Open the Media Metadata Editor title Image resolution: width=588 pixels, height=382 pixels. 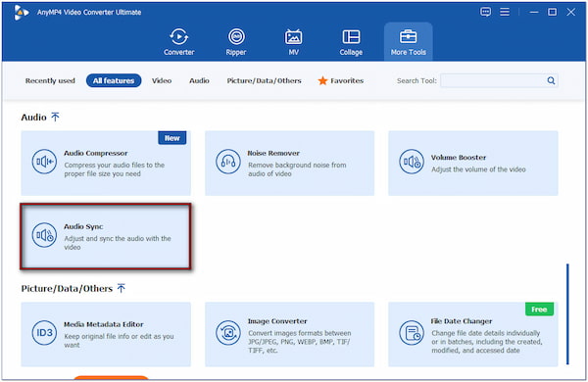click(104, 324)
